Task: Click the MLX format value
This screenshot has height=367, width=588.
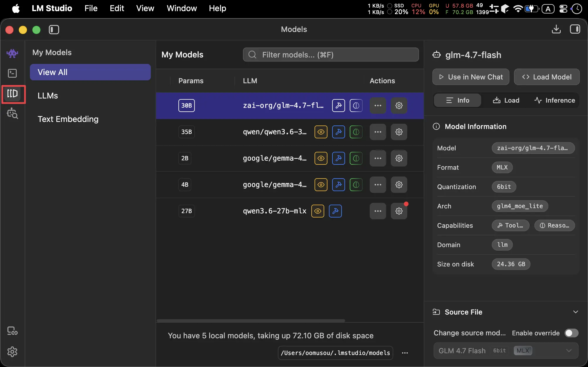Action: click(502, 167)
